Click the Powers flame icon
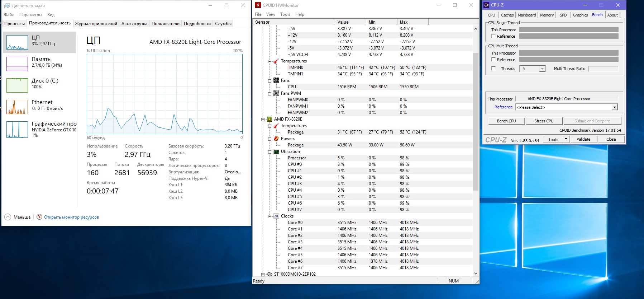 (276, 139)
